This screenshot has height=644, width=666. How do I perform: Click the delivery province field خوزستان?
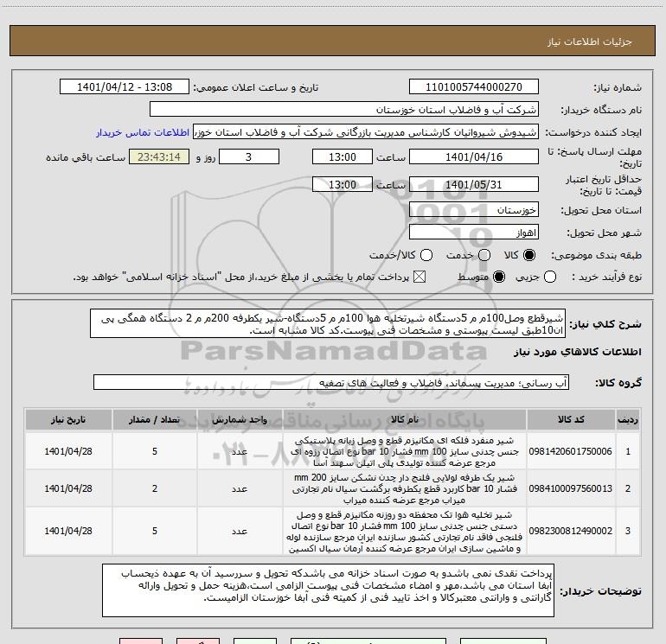pos(474,210)
